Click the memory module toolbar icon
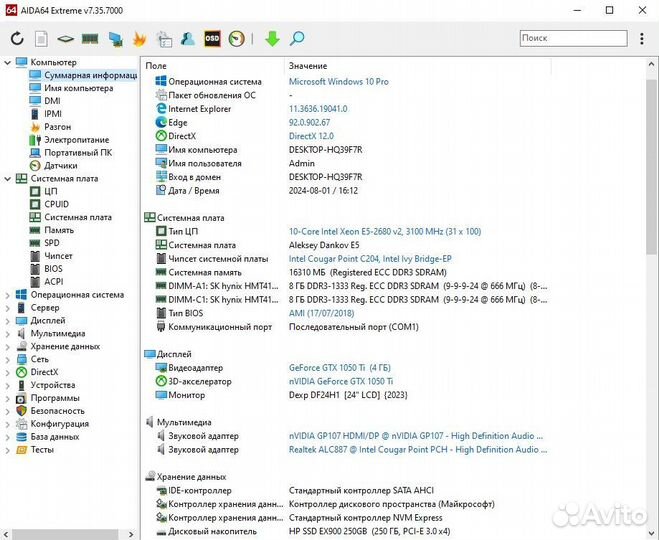 click(x=90, y=39)
